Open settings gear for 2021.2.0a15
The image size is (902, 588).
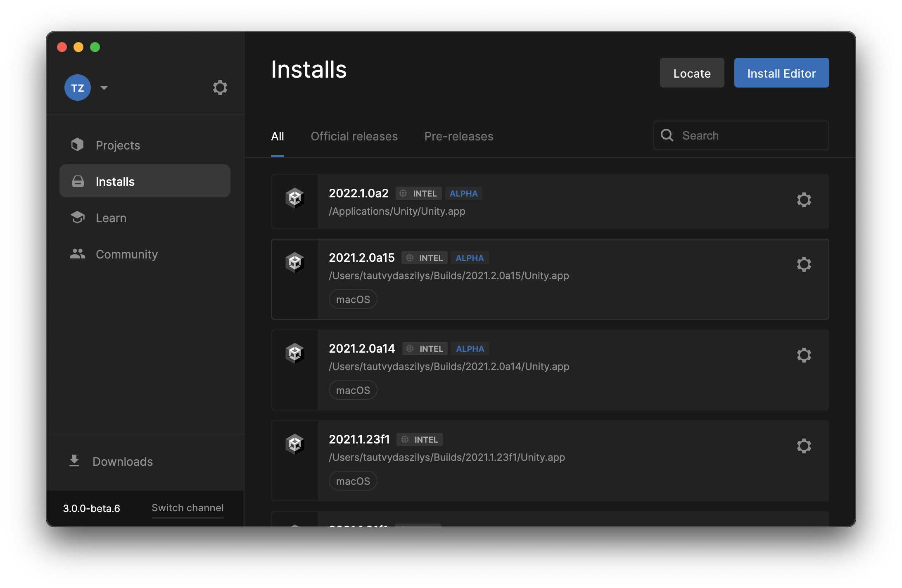[804, 264]
